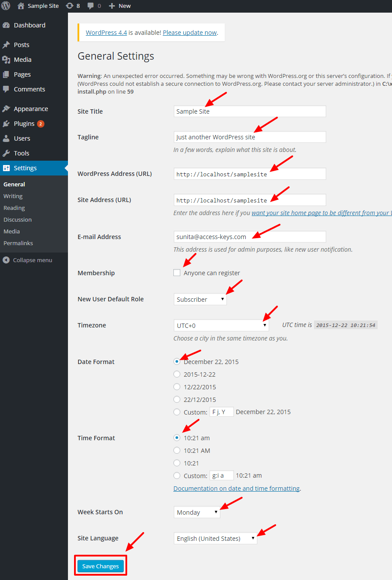
Task: Click the WordPress logo icon
Action: 6,6
